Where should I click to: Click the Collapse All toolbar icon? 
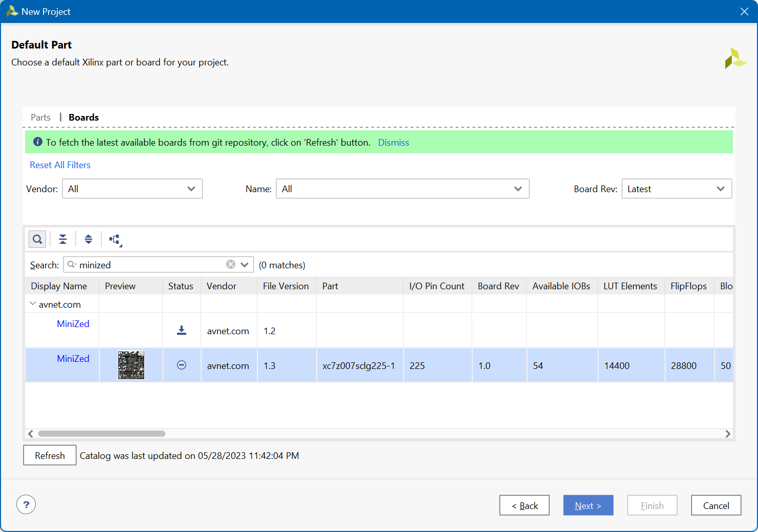point(63,239)
